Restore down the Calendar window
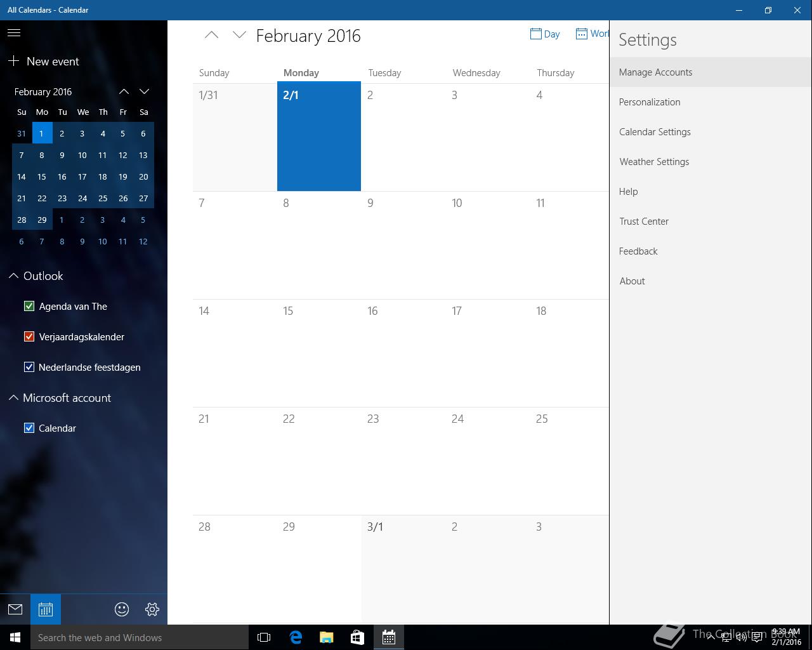Screen dimensions: 812x650 click(768, 10)
